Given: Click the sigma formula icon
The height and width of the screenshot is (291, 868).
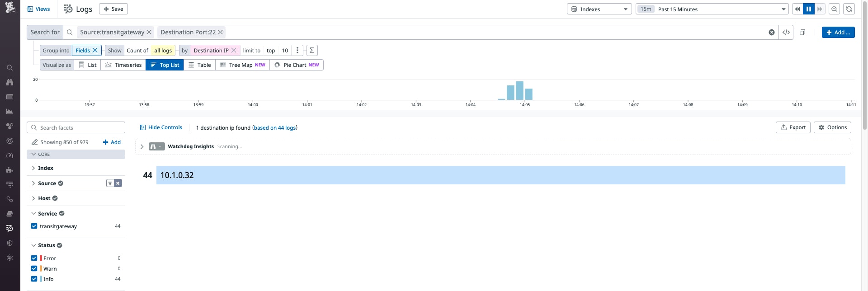Looking at the screenshot, I should coord(311,50).
